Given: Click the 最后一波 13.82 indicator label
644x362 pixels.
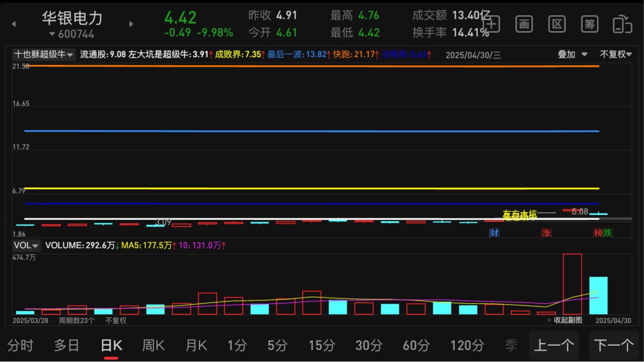Looking at the screenshot, I should (x=299, y=55).
